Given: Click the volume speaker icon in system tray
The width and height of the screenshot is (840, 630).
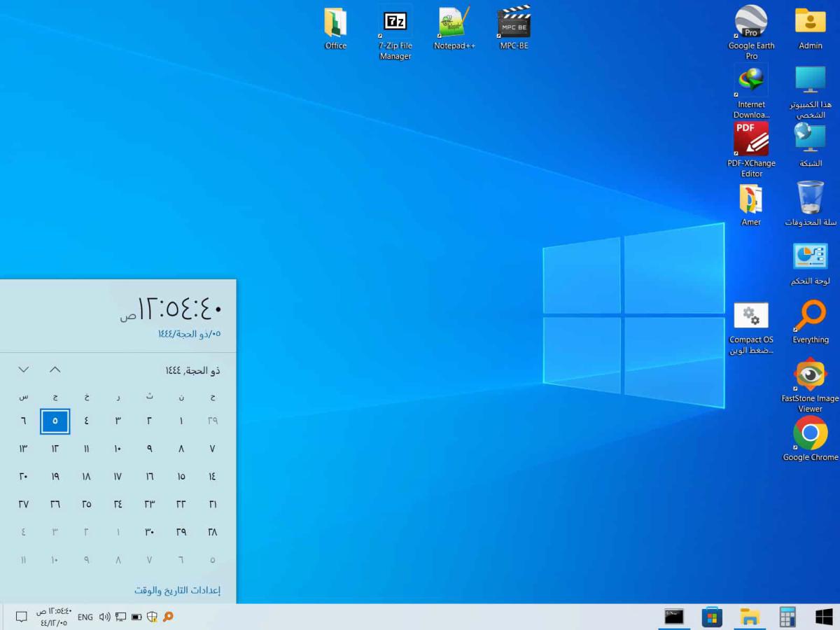Looking at the screenshot, I should point(104,617).
